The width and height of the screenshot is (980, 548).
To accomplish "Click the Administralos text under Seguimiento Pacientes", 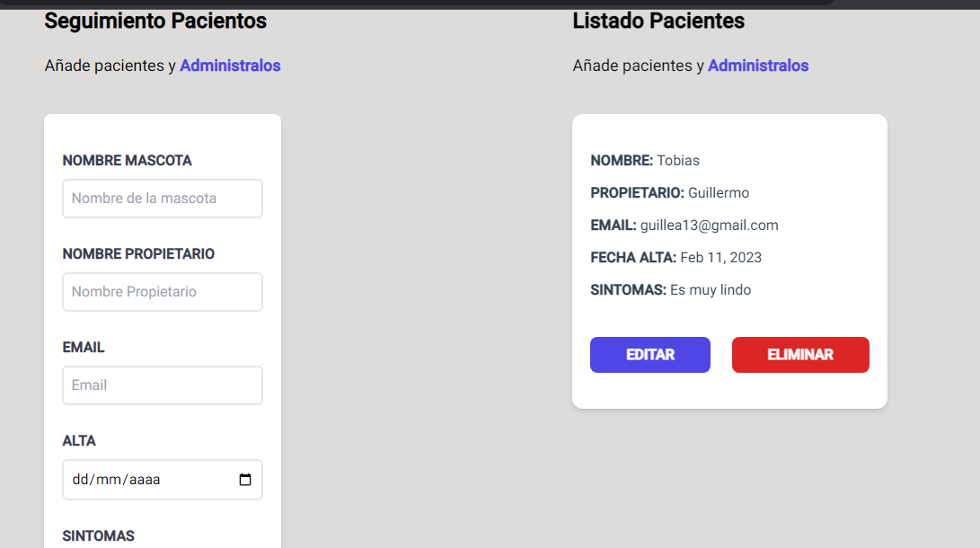I will [x=230, y=66].
